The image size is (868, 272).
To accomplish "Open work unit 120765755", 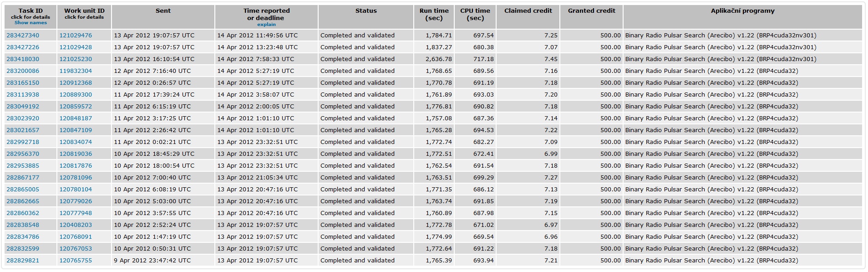I will click(x=76, y=261).
